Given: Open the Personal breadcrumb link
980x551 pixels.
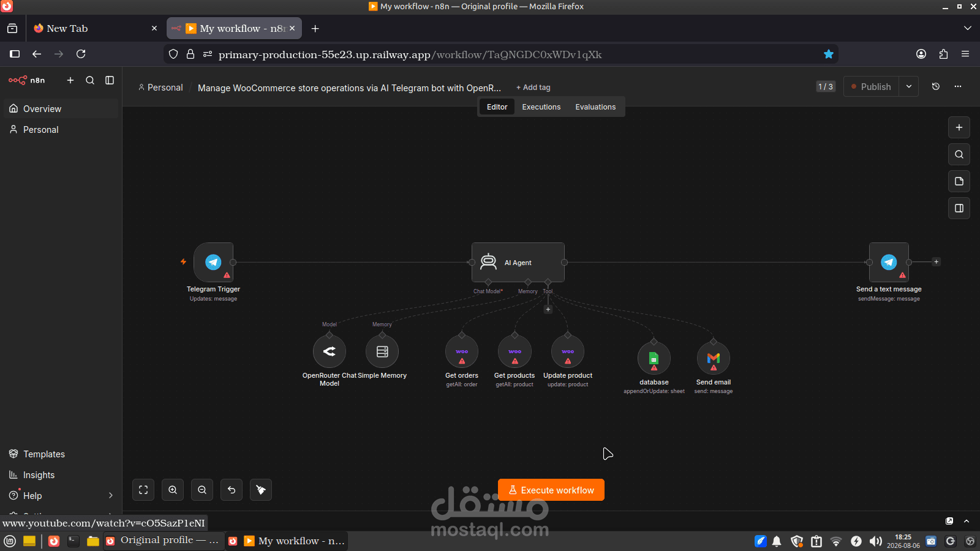Looking at the screenshot, I should (x=161, y=88).
